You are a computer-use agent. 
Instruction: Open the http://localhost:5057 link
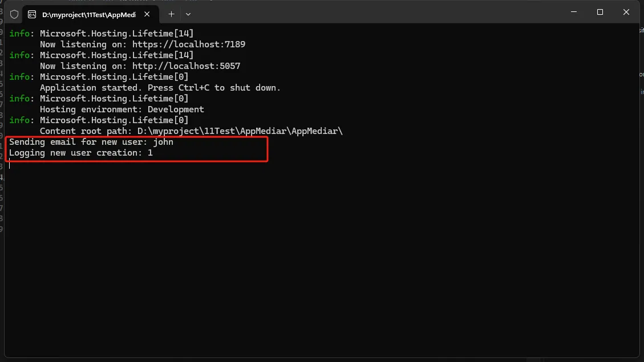(186, 66)
